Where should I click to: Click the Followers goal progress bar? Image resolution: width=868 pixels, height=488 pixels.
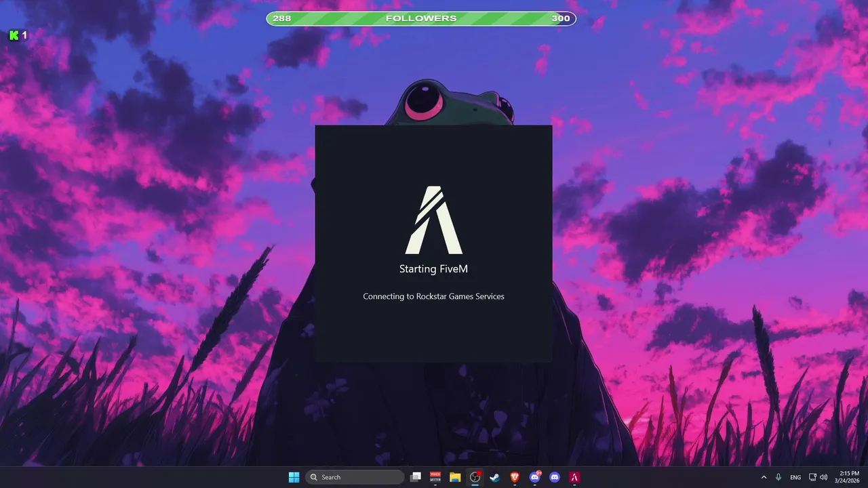tap(421, 18)
